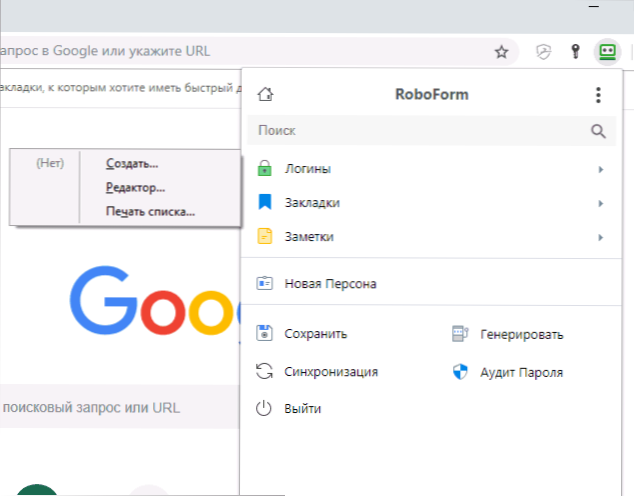Click the RoboForm title text

click(x=431, y=95)
